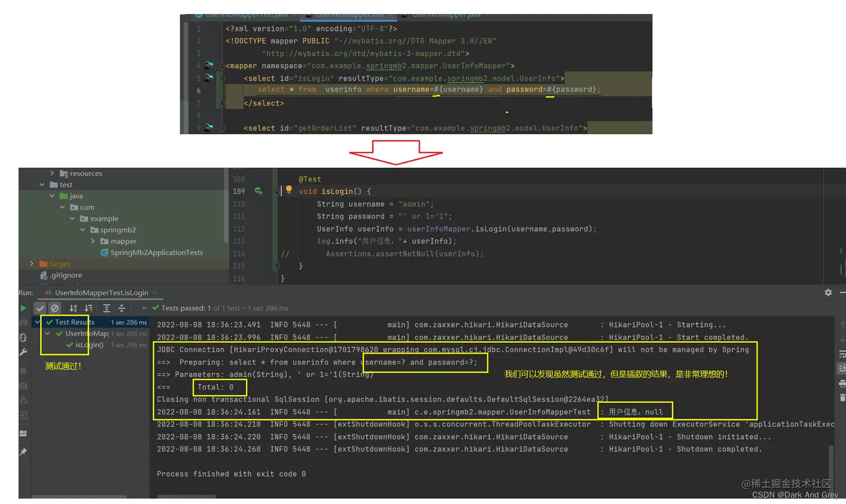Click the print console output icon
Viewport: 846px width, 504px height.
click(842, 383)
